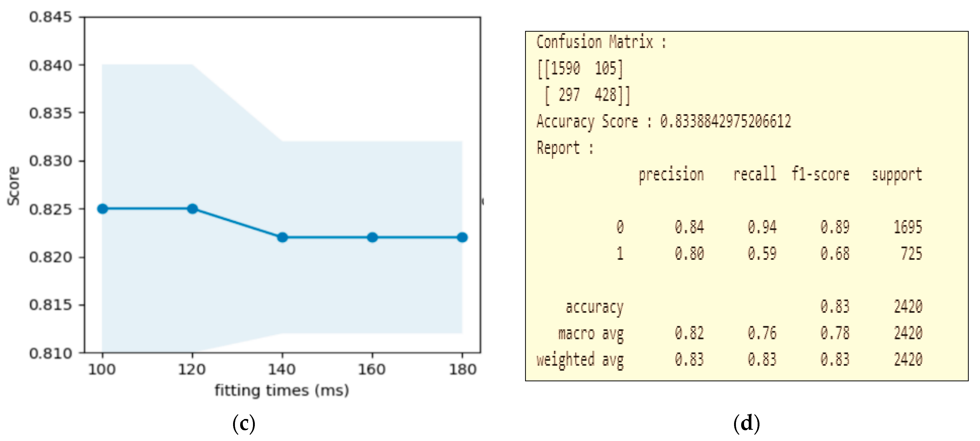This screenshot has height=441, width=980.
Task: Select the 'macro avg' row label
Action: coord(591,334)
